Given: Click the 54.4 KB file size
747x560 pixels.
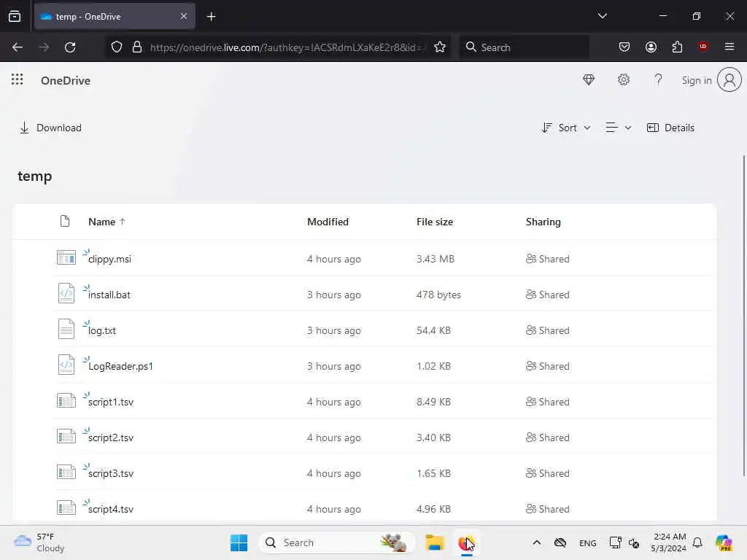Looking at the screenshot, I should 433,330.
